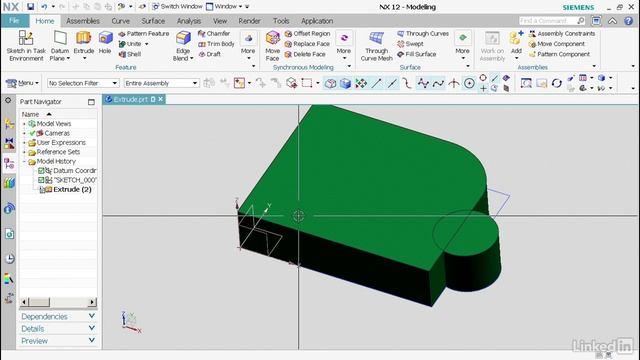This screenshot has width=640, height=360.
Task: Open More in the Surface group
Action: [462, 45]
